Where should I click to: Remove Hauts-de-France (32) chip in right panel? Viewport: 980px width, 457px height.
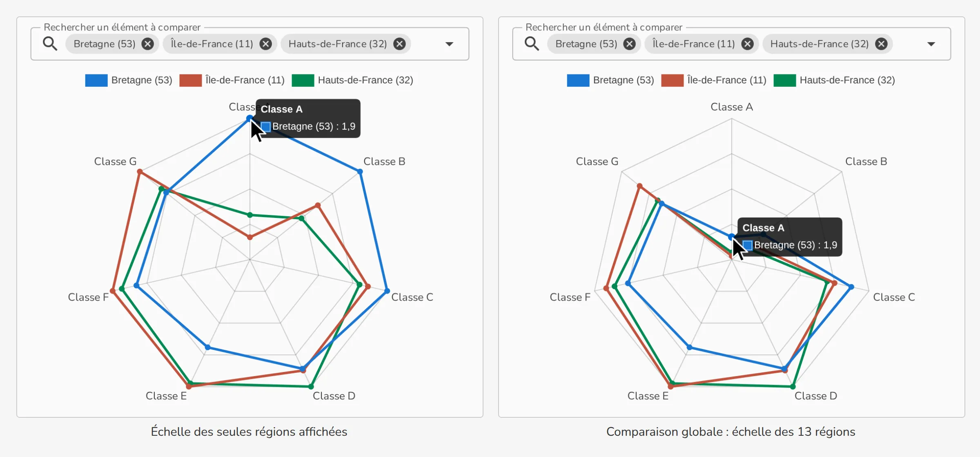[x=881, y=44]
